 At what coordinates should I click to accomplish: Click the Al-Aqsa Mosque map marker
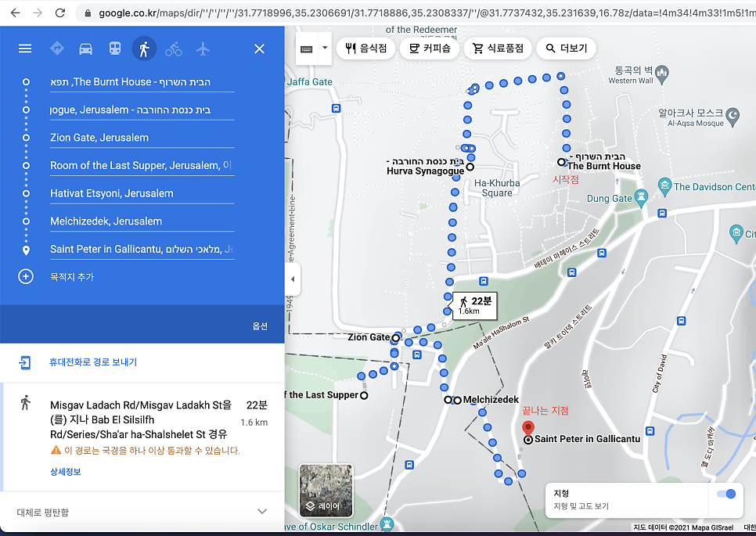point(733,116)
